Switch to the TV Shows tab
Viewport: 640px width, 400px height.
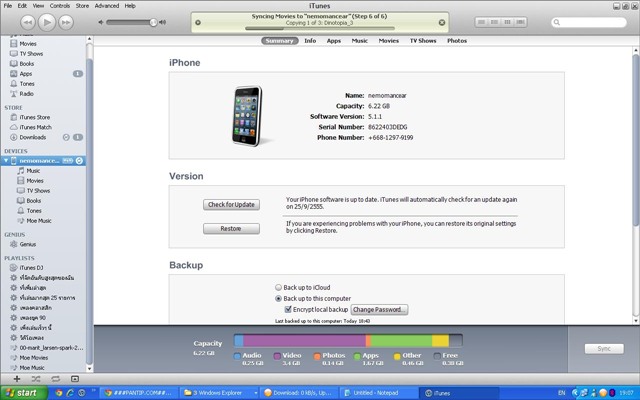423,41
